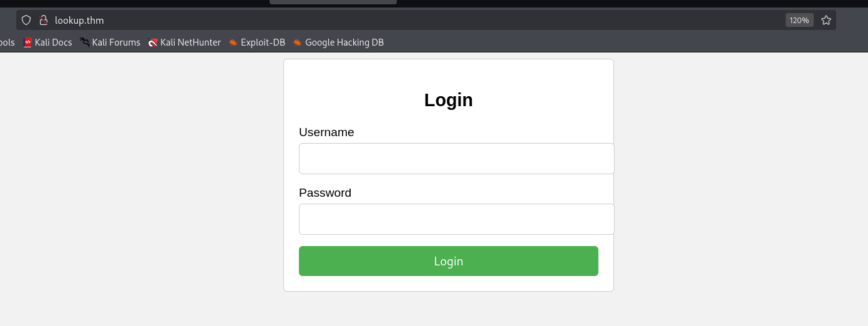Reset the 120% zoom level badge

pyautogui.click(x=799, y=20)
